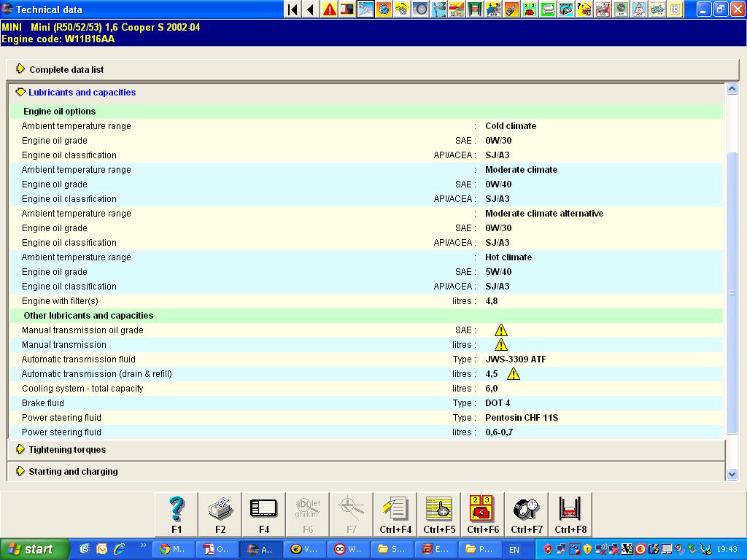Click the scrollbar up arrow

[x=732, y=89]
